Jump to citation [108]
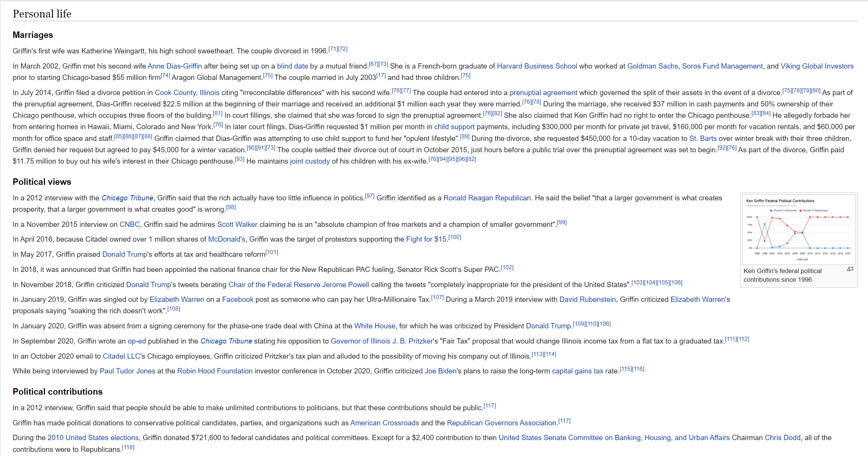The height and width of the screenshot is (456, 868). (174, 309)
